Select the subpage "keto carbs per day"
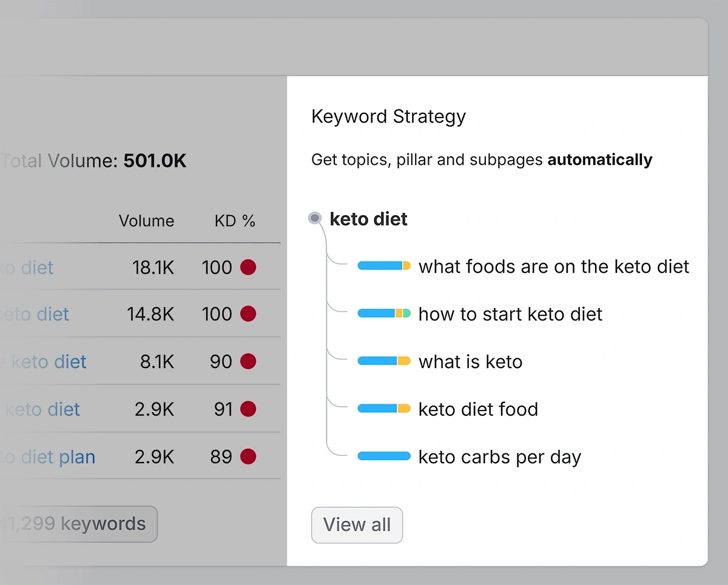 click(x=499, y=456)
